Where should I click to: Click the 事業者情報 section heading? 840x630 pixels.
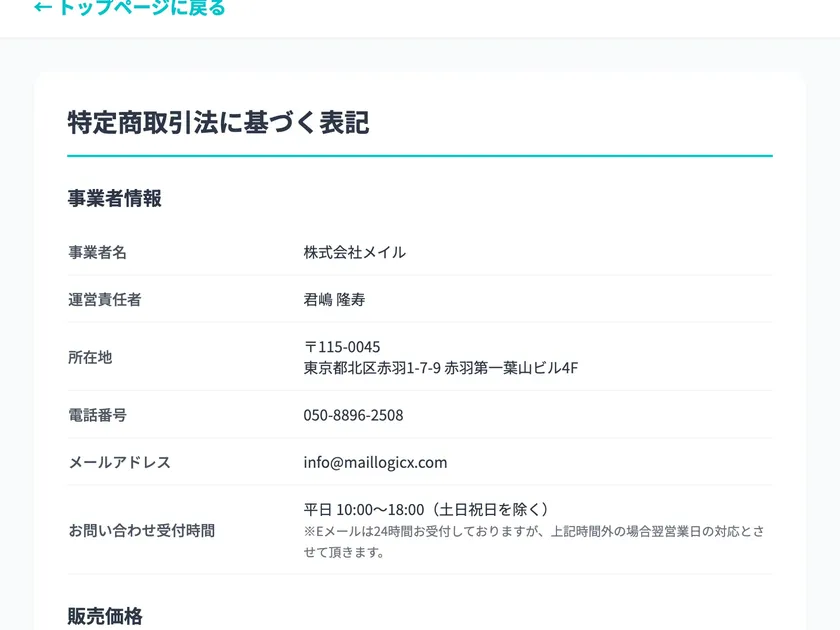(115, 198)
